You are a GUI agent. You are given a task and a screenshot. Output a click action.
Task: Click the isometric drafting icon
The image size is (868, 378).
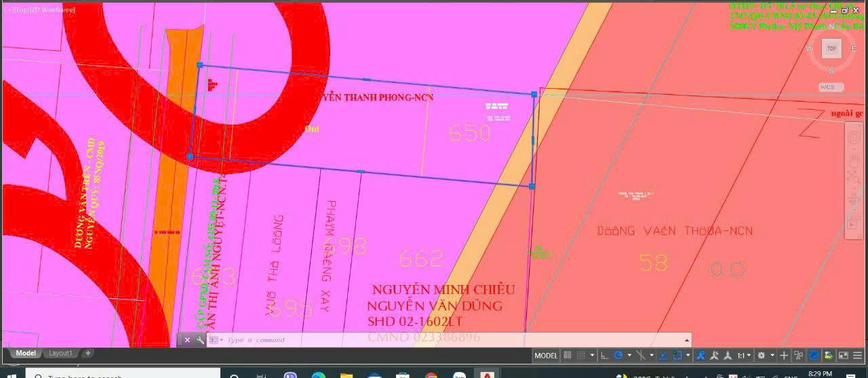(x=641, y=356)
